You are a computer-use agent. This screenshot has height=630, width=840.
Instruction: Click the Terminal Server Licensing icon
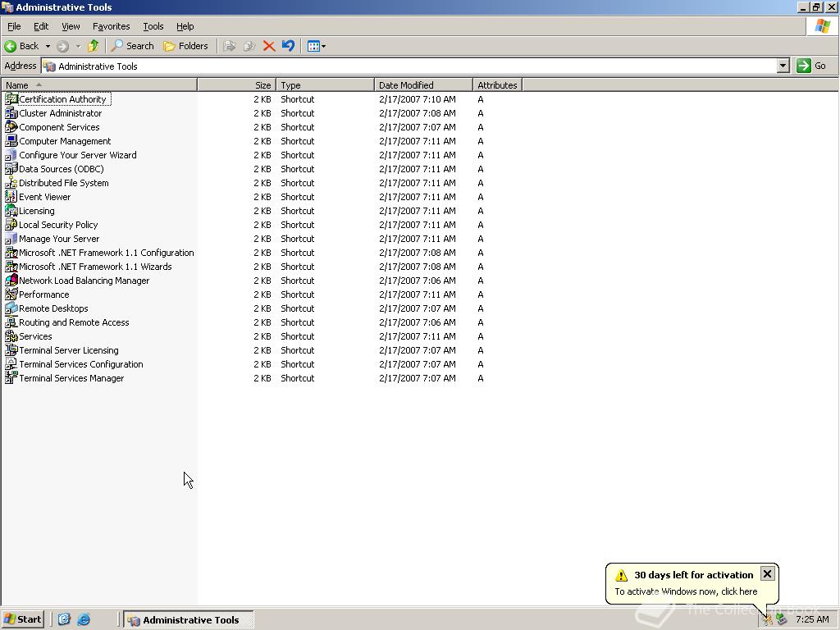11,349
